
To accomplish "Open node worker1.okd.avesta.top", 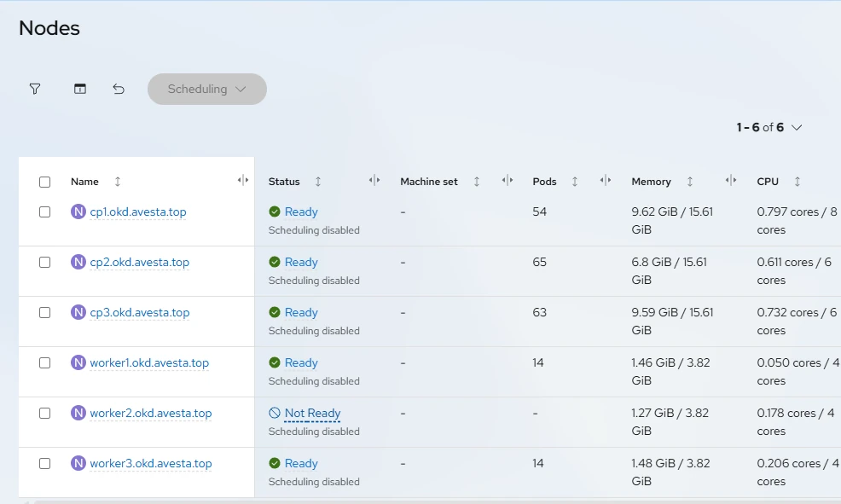I will tap(149, 363).
